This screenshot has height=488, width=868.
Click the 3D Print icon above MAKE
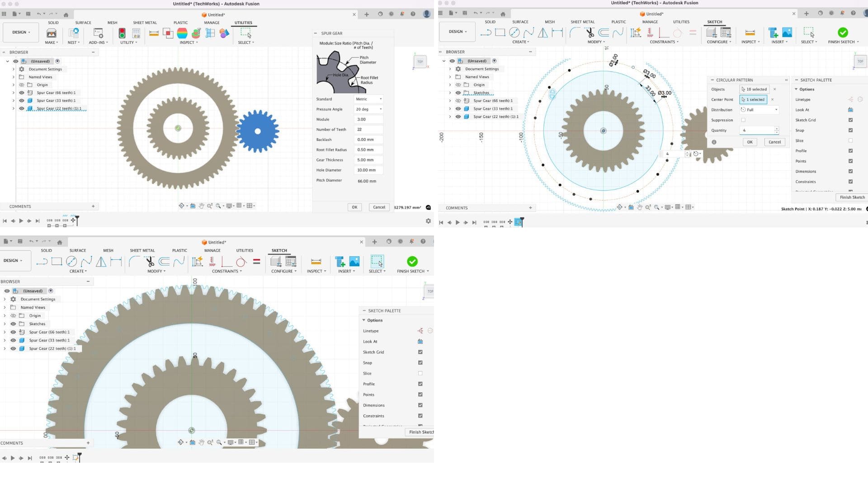click(52, 33)
